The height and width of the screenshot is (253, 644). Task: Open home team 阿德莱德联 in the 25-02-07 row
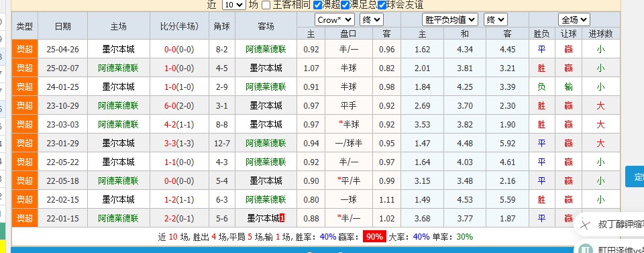(118, 68)
